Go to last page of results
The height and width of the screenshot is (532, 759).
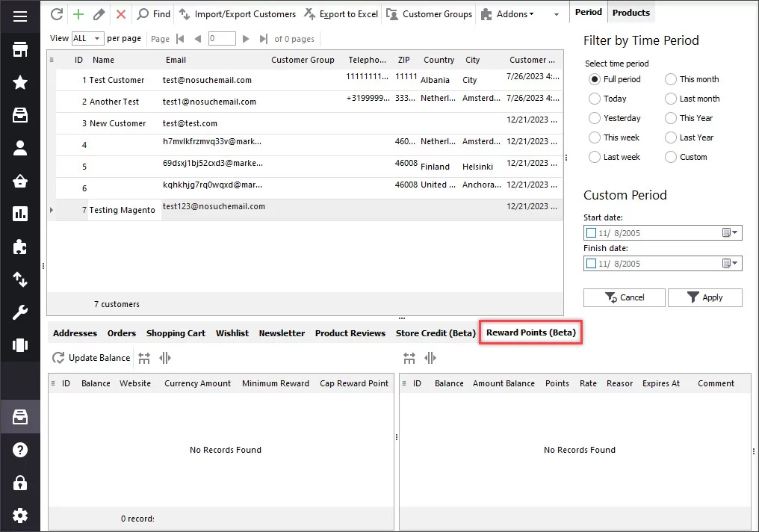click(263, 39)
